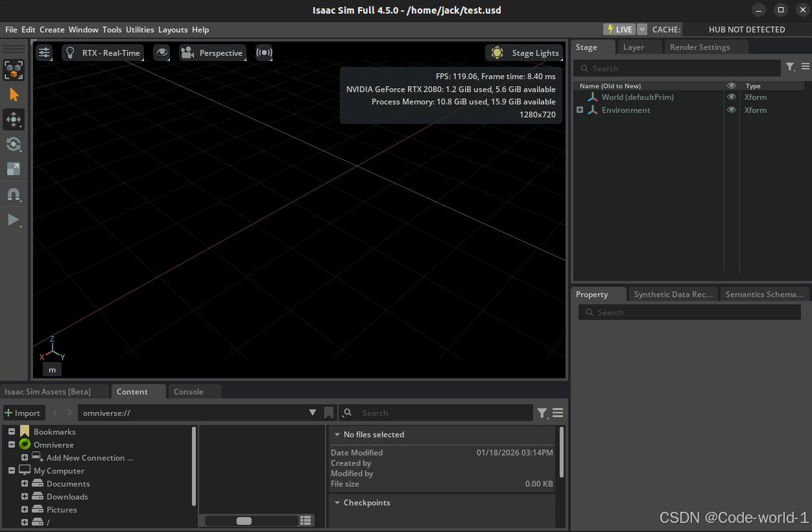Open the Layouts menu
Viewport: 812px width, 532px height.
coord(173,29)
